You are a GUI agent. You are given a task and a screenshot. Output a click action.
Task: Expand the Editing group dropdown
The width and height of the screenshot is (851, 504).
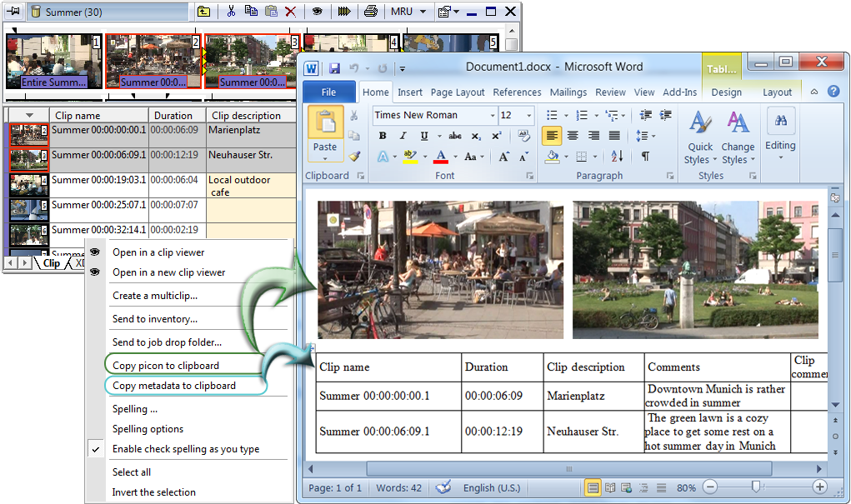[780, 158]
